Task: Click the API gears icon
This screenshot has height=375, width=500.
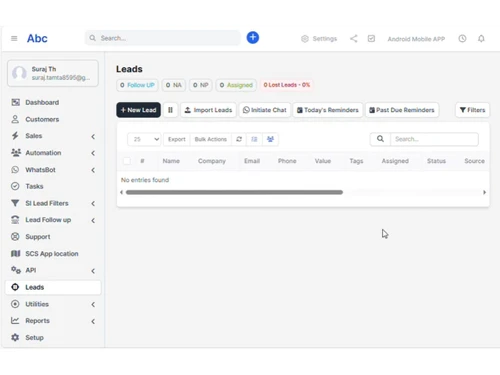Action: [x=16, y=270]
